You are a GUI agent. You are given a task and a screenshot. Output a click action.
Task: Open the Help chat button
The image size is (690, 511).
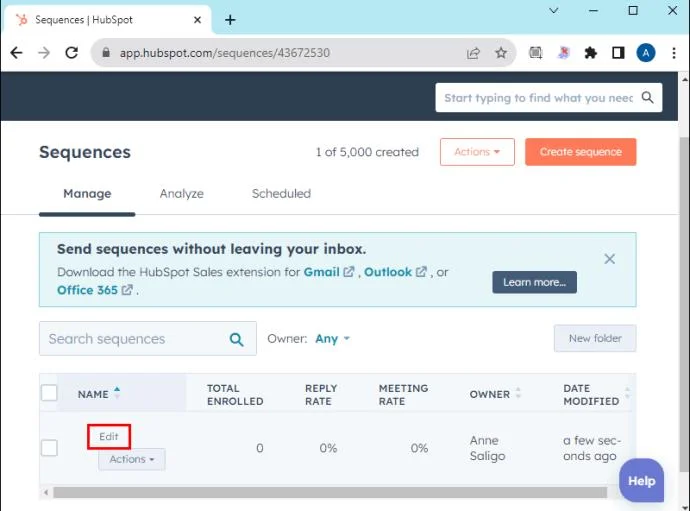point(641,481)
